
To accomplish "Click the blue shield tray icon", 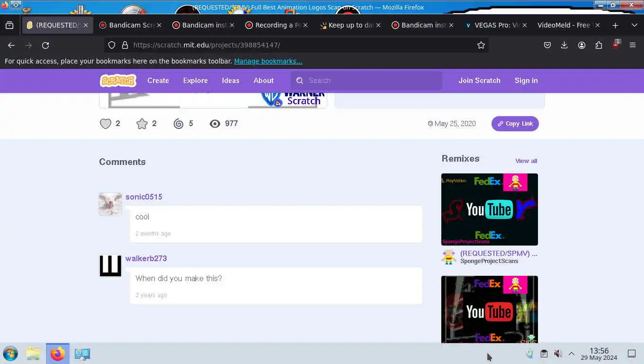I will (x=530, y=354).
